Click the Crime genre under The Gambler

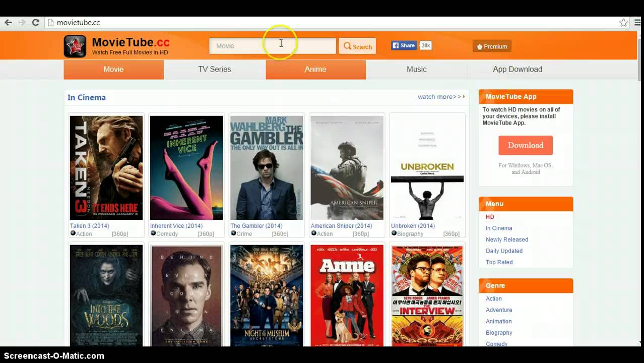click(x=244, y=234)
